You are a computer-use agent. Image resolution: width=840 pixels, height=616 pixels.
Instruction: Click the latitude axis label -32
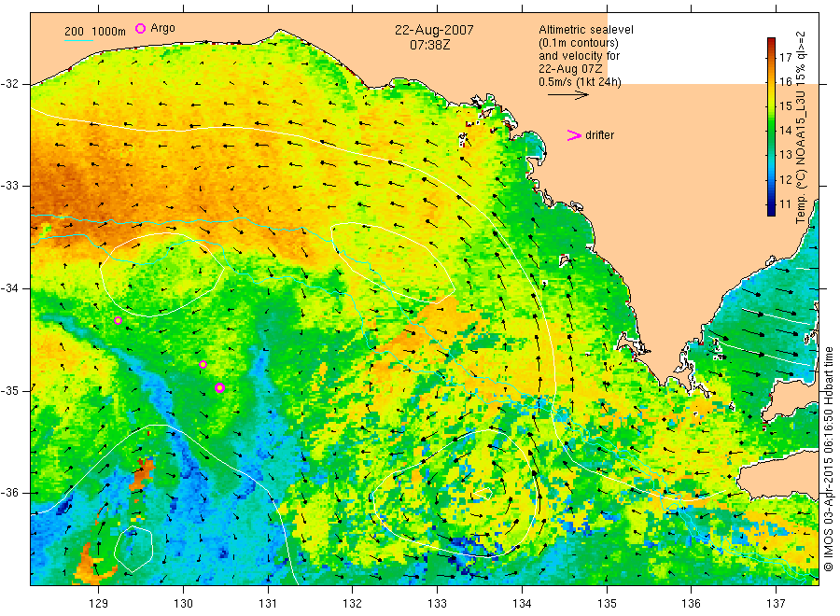click(9, 84)
